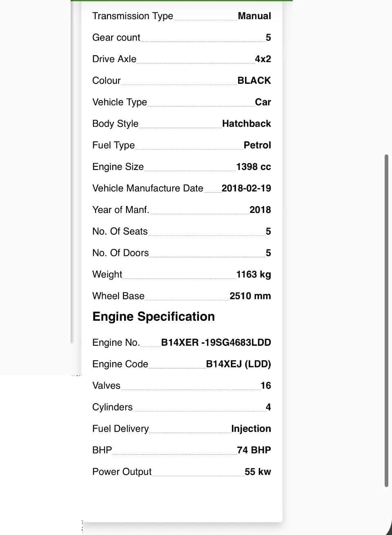
Task: Select the Year of Manf. label
Action: tap(121, 210)
